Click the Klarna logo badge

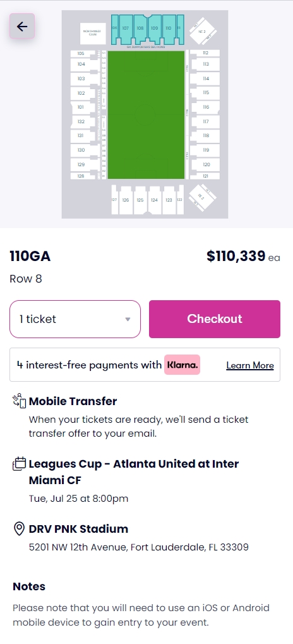pos(182,365)
